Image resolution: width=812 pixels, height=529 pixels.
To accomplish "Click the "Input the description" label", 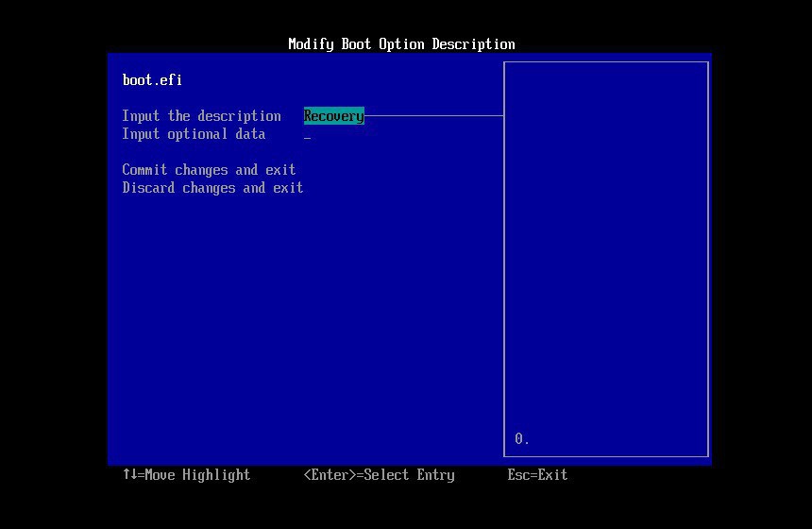I will click(x=201, y=116).
